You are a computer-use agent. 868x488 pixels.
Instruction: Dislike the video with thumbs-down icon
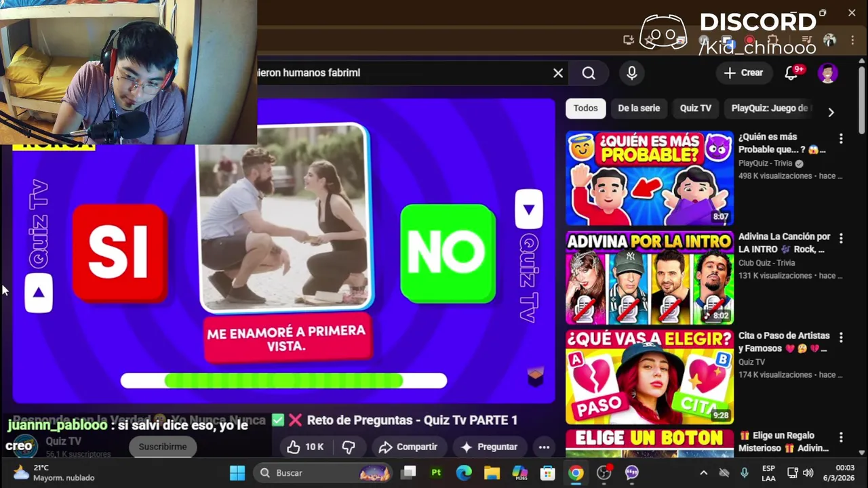(349, 447)
